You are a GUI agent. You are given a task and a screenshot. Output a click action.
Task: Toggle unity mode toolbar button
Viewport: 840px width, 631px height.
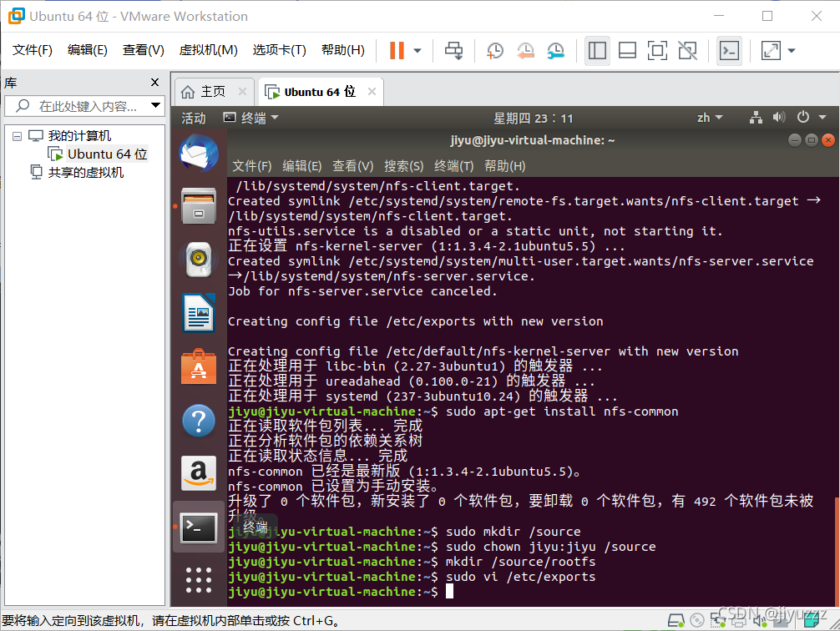point(688,50)
